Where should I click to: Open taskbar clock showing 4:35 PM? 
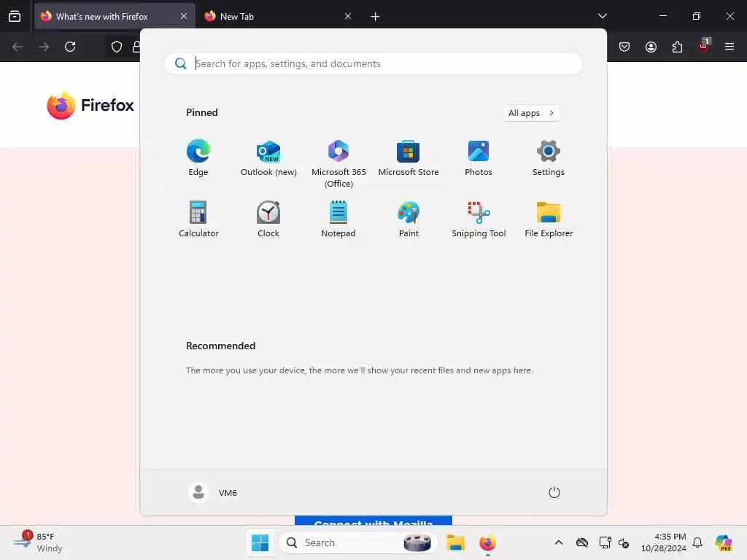point(664,542)
